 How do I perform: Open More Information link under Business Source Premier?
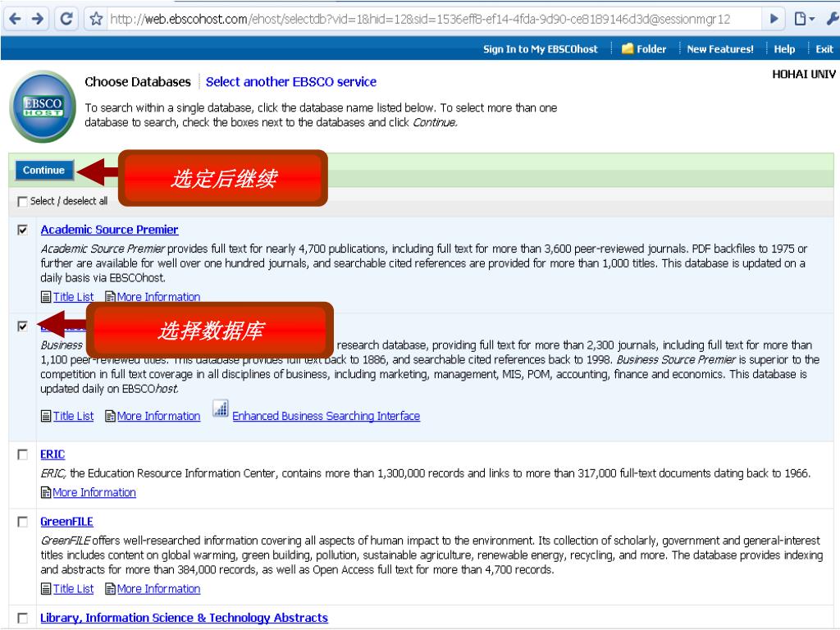(x=158, y=416)
